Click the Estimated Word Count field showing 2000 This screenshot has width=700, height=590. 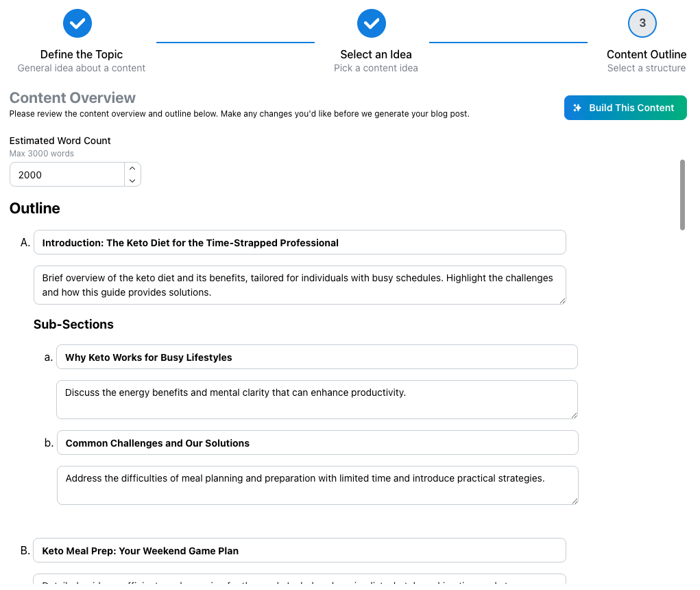pos(67,175)
